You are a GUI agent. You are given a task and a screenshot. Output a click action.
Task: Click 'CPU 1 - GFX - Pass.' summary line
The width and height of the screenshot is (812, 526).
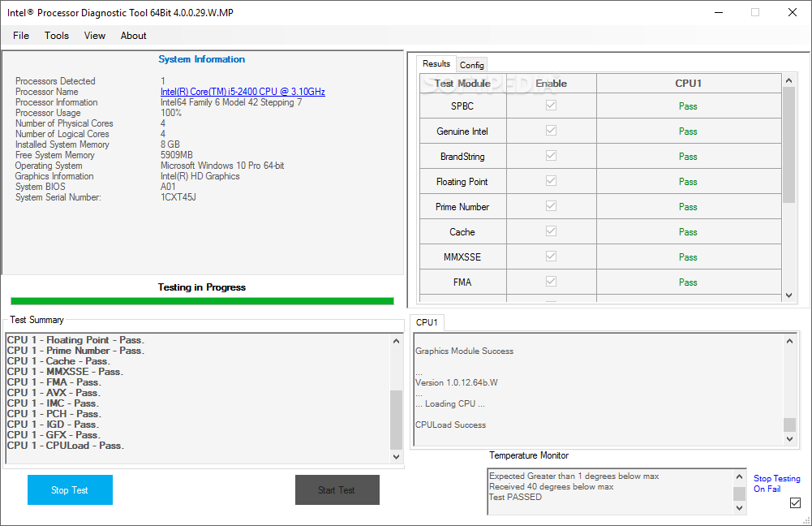tap(54, 435)
